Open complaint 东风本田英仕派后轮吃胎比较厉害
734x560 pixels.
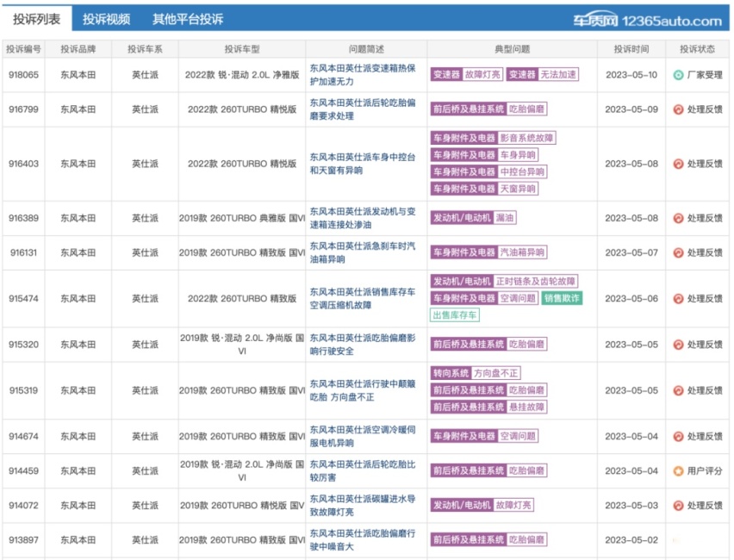363,471
